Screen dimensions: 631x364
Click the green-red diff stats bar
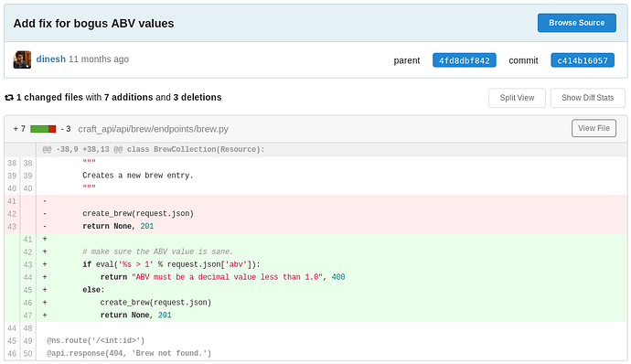pos(43,129)
